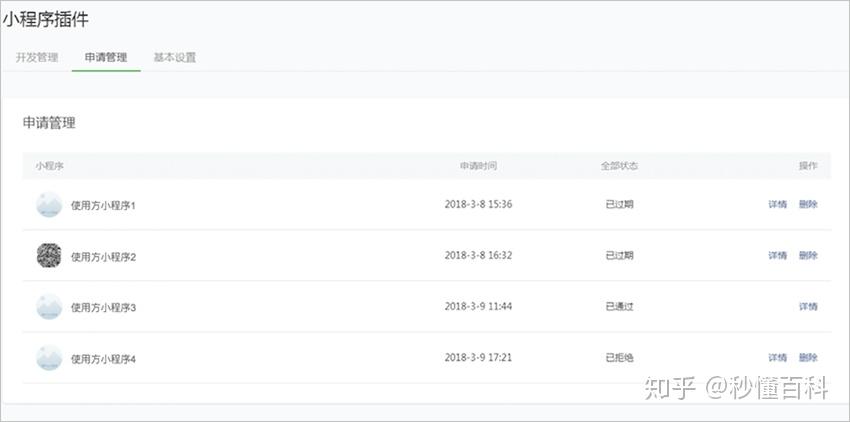
Task: Click the QR-code avatar of 使用方小程序2
Action: pos(49,256)
